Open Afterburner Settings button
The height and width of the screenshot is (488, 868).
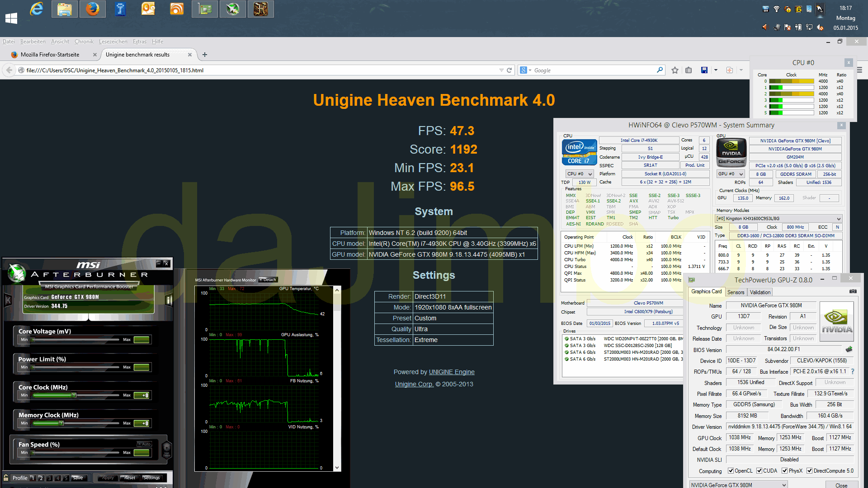pos(151,478)
